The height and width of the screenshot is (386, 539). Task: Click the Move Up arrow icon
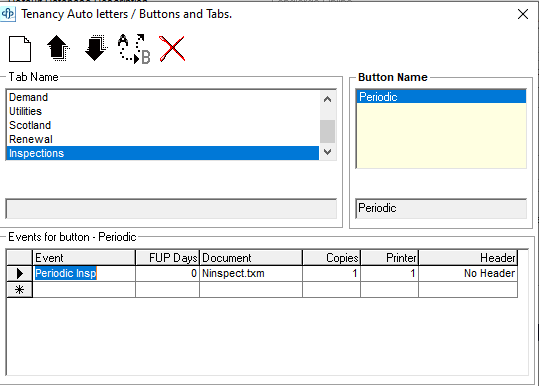[58, 48]
